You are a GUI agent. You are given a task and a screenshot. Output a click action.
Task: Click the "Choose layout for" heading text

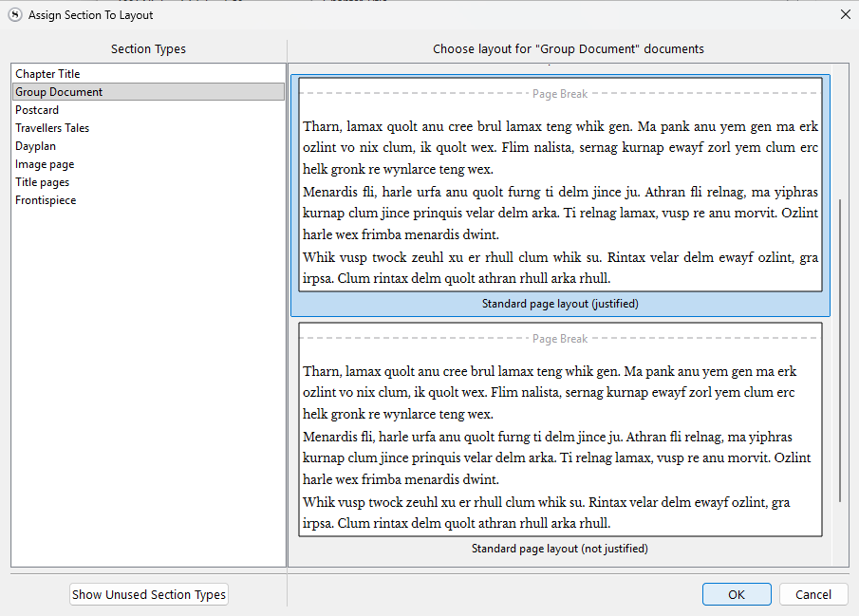569,49
